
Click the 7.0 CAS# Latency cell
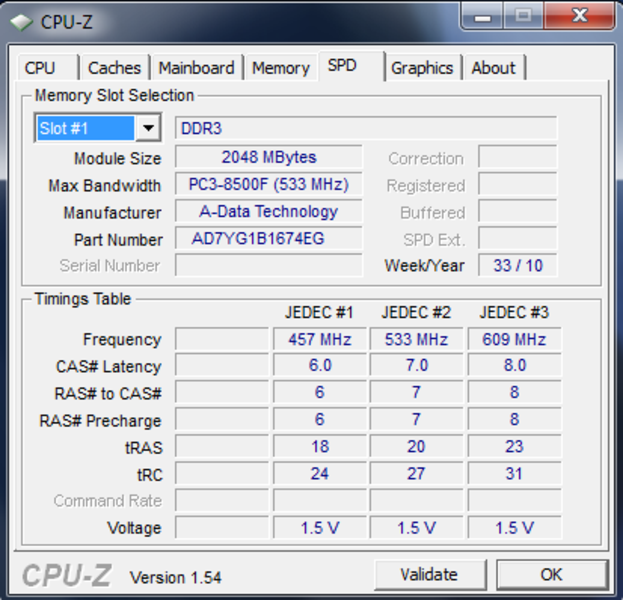pyautogui.click(x=416, y=365)
